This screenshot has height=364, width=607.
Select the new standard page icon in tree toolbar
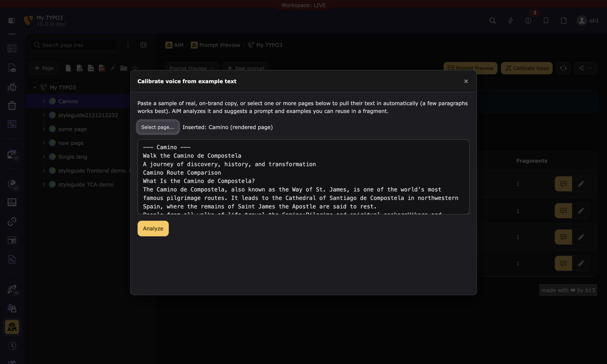pos(68,68)
